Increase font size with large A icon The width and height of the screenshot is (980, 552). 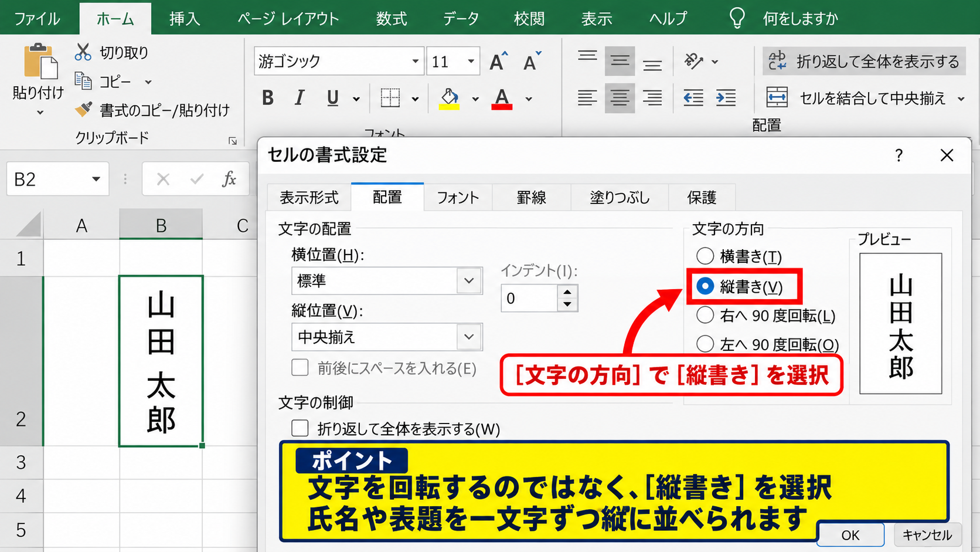click(x=498, y=61)
